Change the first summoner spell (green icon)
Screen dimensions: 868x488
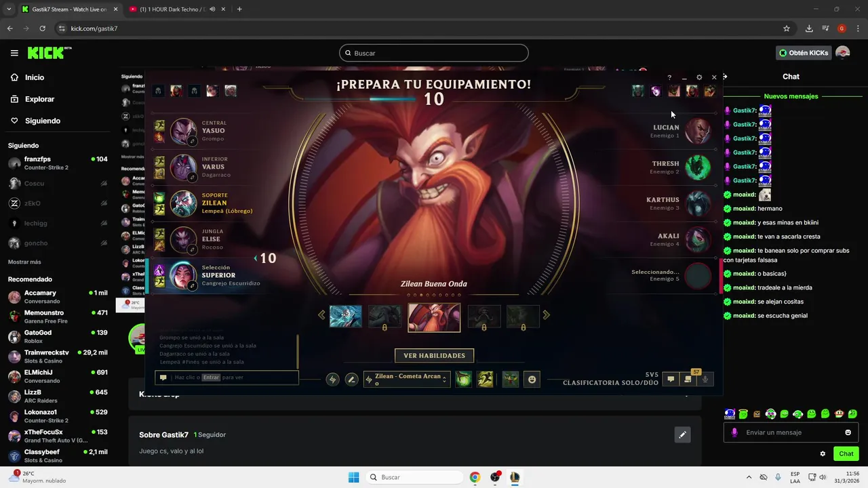point(463,380)
